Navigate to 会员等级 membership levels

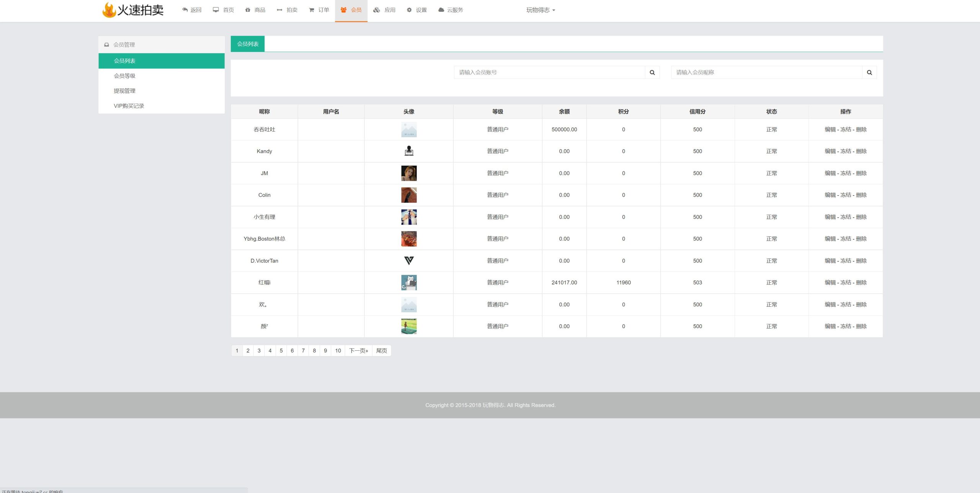(125, 76)
